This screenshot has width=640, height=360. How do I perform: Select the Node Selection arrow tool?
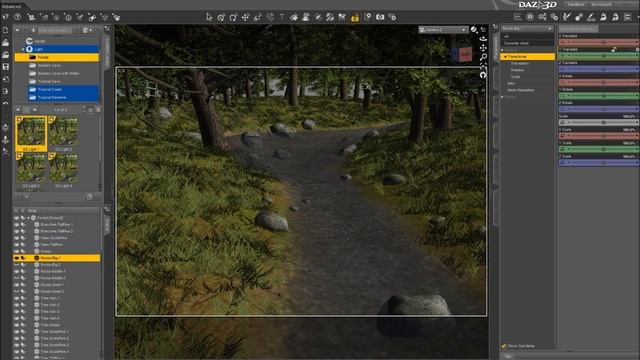(x=209, y=17)
